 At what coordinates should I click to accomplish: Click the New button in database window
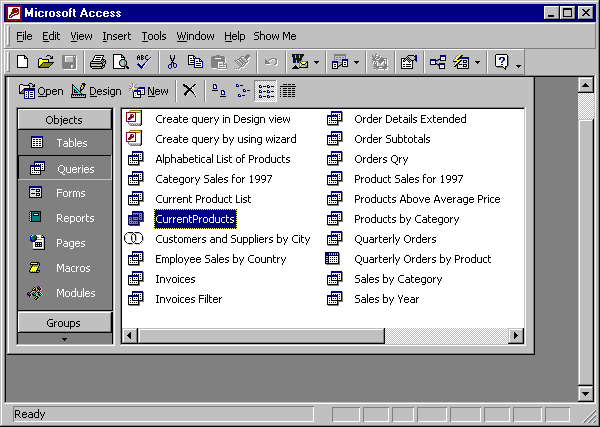click(x=149, y=91)
